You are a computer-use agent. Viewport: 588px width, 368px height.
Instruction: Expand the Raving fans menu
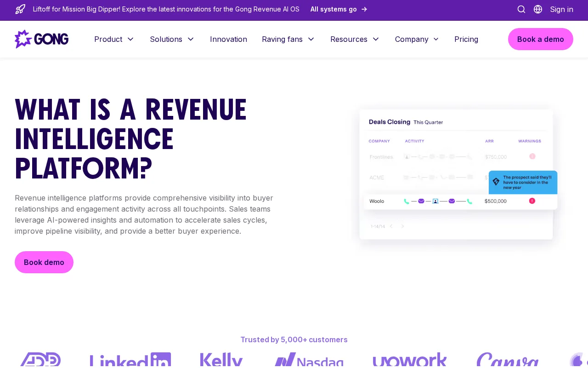pos(288,39)
